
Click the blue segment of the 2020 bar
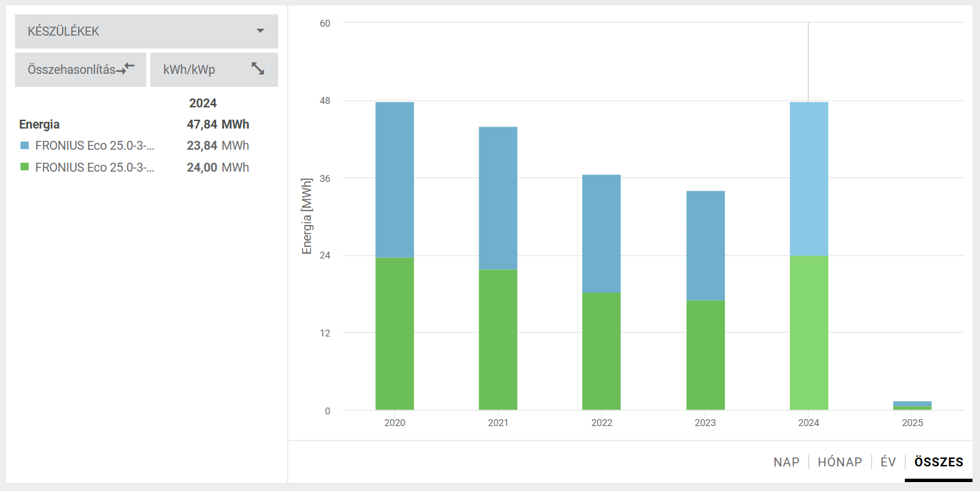click(x=394, y=179)
